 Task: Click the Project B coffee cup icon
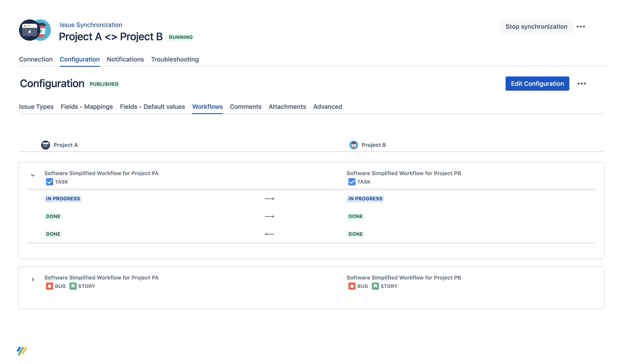(x=354, y=145)
